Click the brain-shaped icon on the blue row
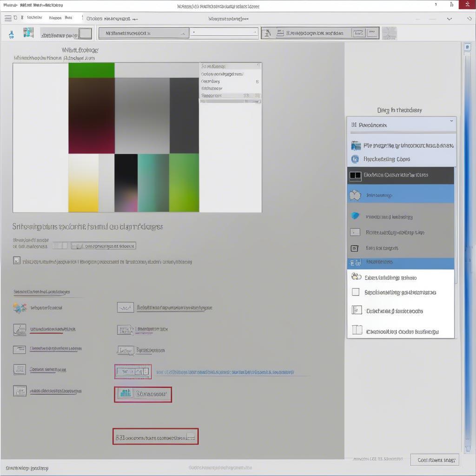 pos(355,195)
